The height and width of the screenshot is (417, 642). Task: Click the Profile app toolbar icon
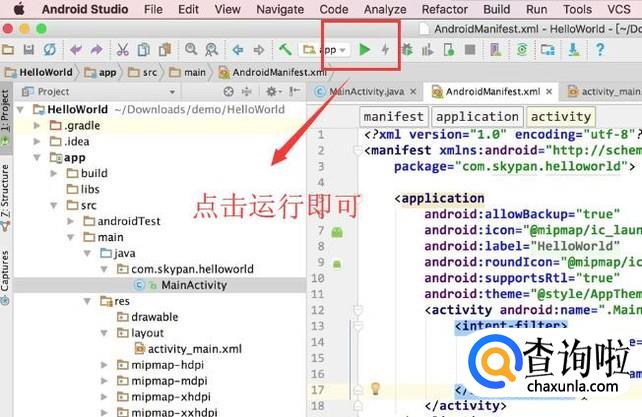pyautogui.click(x=427, y=50)
